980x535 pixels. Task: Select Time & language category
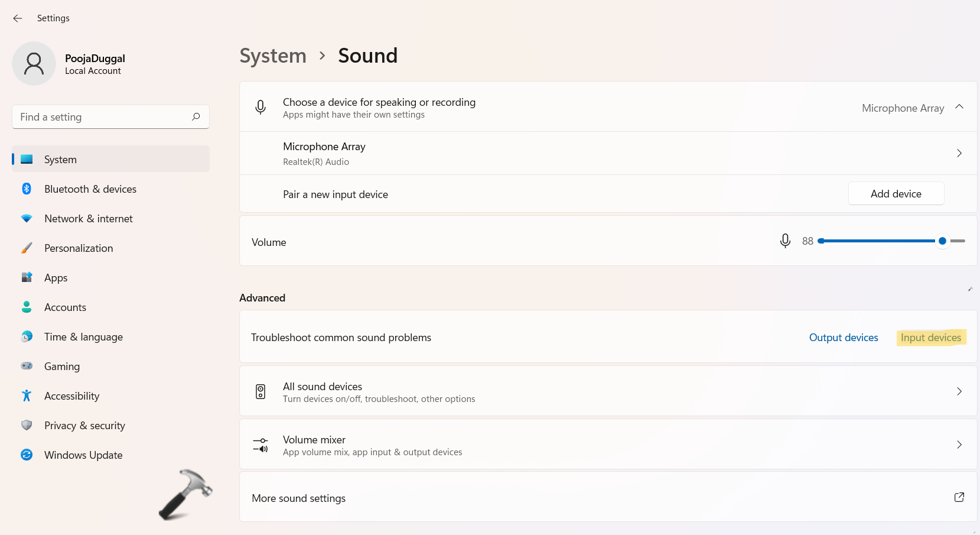tap(83, 337)
